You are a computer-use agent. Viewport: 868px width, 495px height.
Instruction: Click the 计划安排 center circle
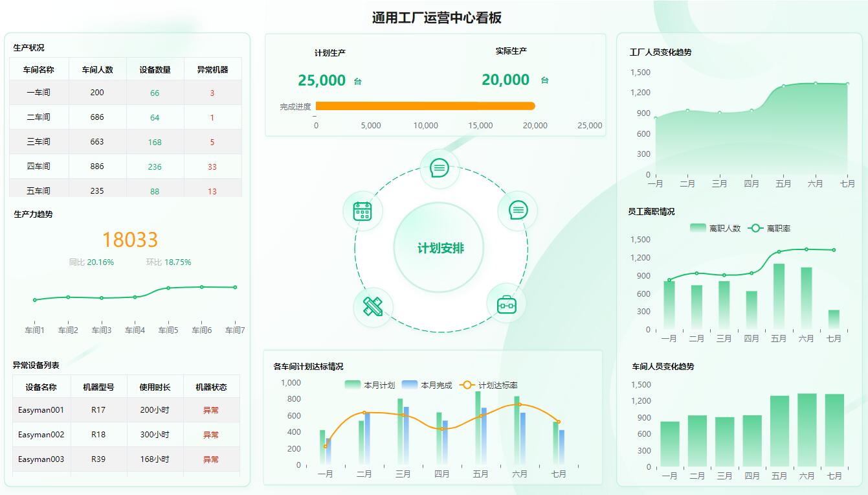coord(440,248)
